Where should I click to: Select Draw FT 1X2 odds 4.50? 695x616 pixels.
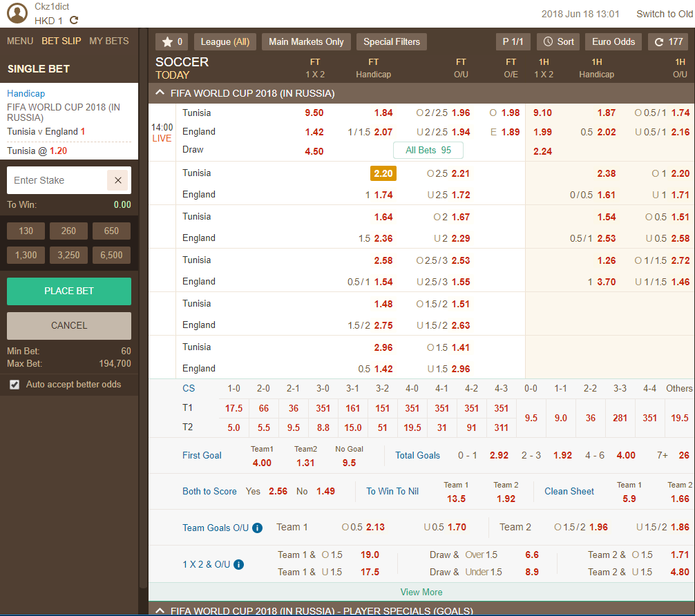click(x=314, y=151)
